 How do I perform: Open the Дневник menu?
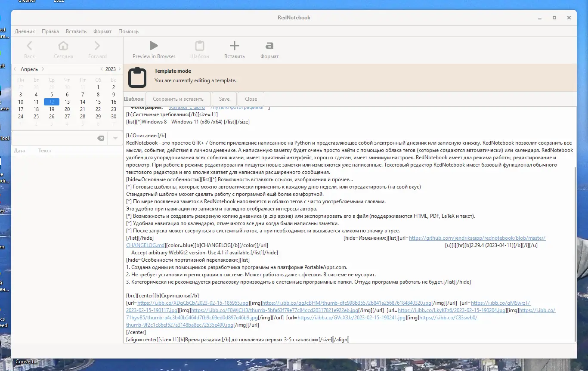(25, 31)
